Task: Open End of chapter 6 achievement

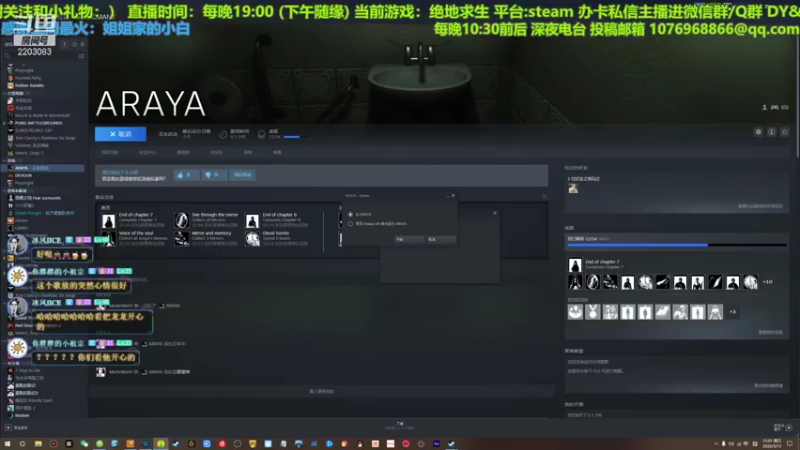Action: click(278, 220)
